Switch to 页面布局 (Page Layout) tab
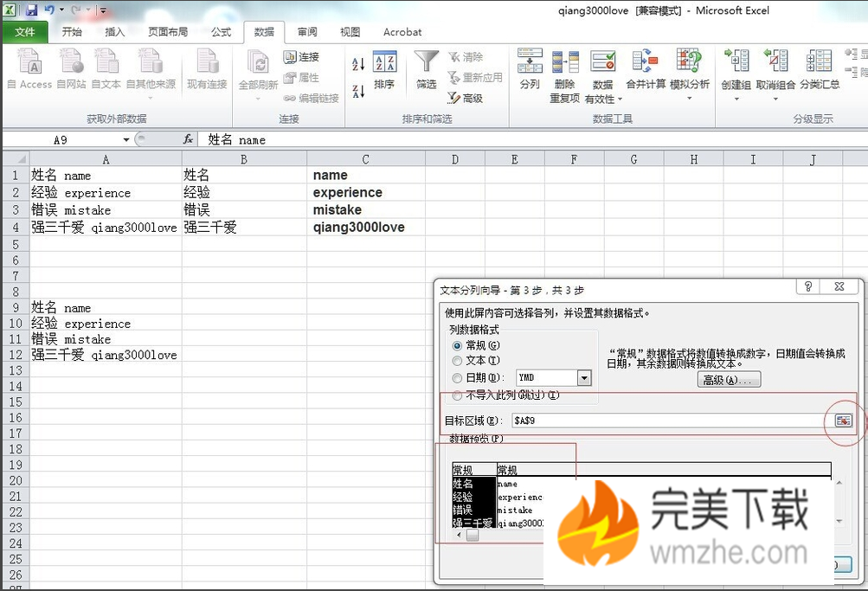Viewport: 868px width, 591px height. tap(168, 32)
